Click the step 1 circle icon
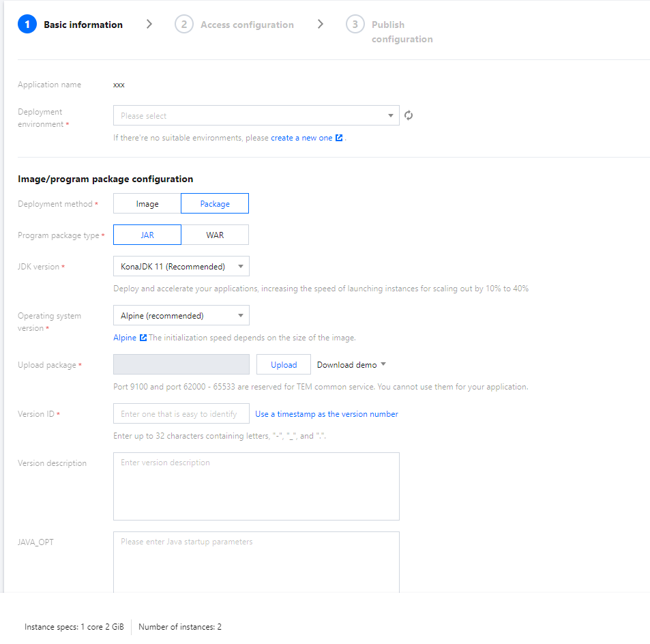This screenshot has height=644, width=650. pos(27,25)
